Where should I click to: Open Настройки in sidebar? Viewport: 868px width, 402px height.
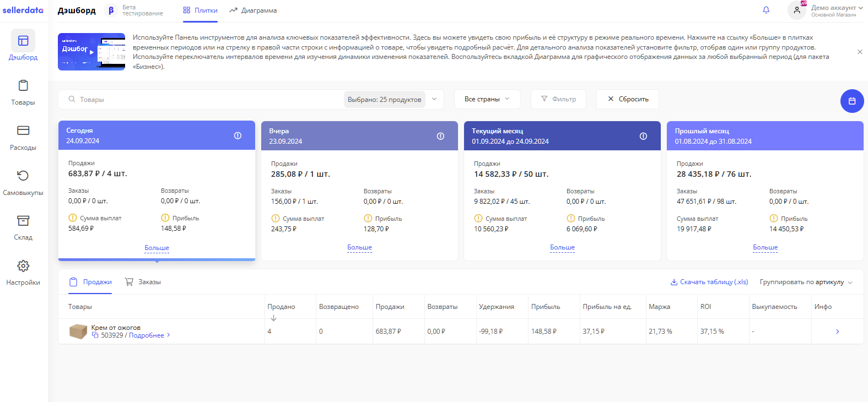point(23,273)
